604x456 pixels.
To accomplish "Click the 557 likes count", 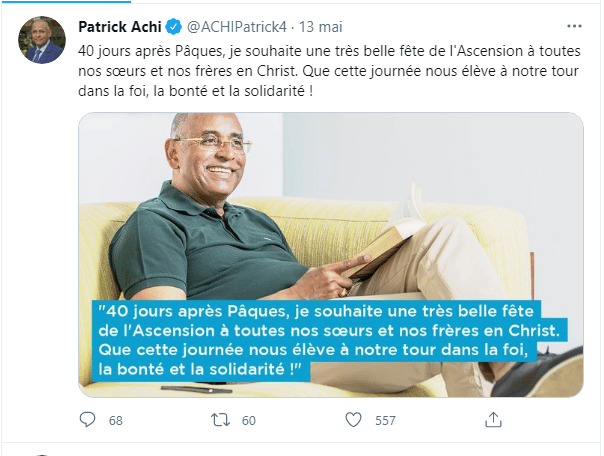I will click(386, 420).
